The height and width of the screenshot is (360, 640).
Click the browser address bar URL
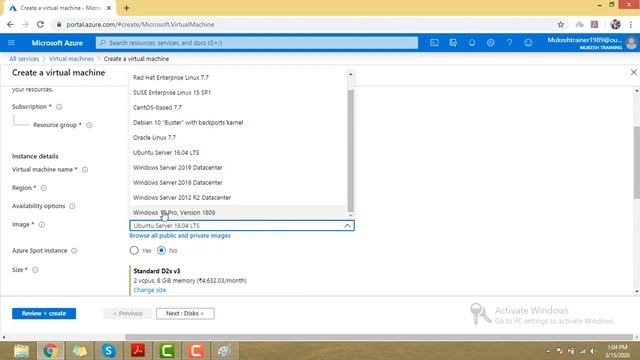coord(140,24)
